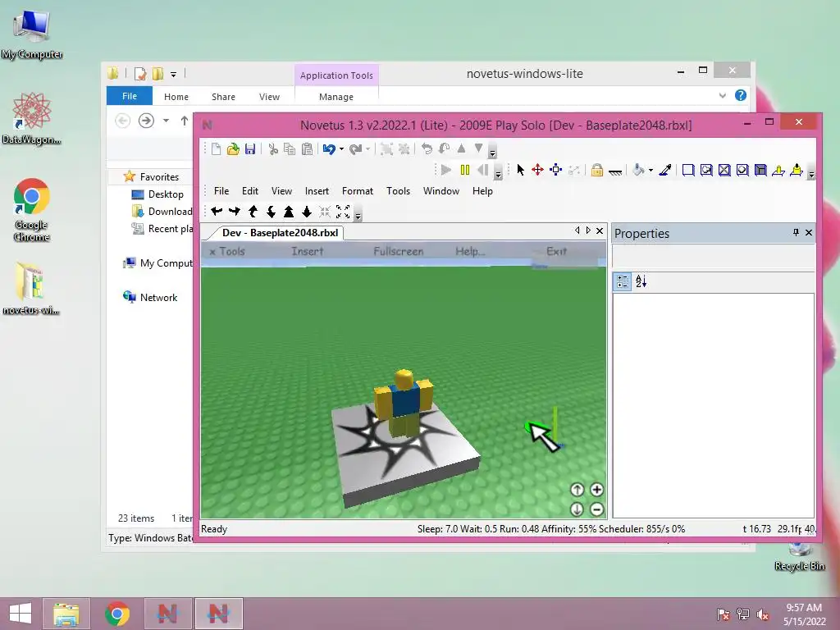
Task: Select the crossed-square Weld surface tool
Action: click(724, 171)
